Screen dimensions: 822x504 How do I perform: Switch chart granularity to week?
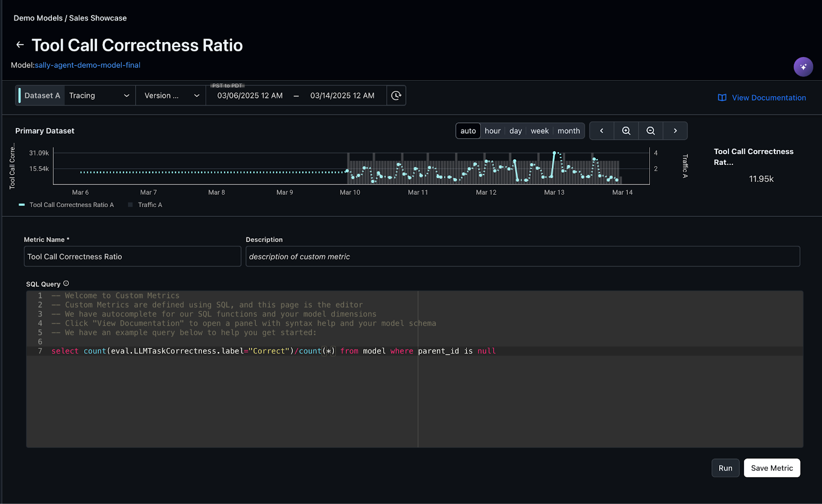pos(539,131)
